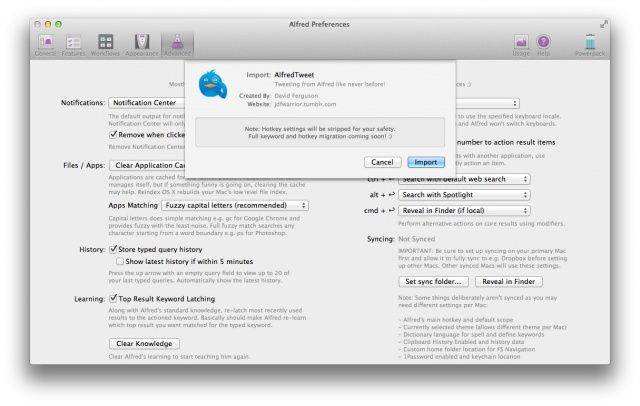
Task: Toggle the Remove when clicked checkbox
Action: pyautogui.click(x=113, y=134)
